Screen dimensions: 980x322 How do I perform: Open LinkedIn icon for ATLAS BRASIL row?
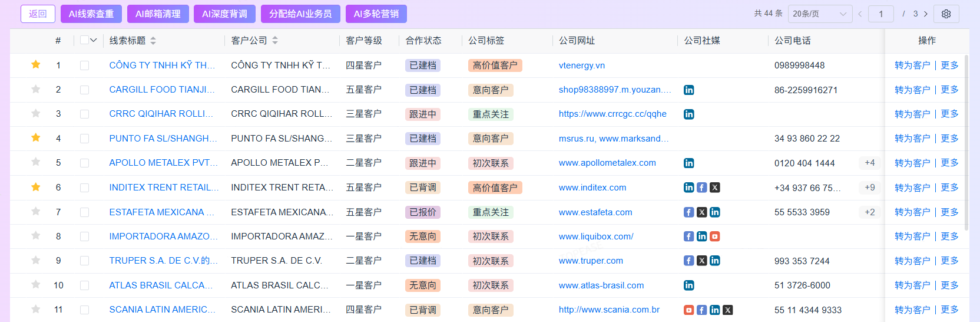688,285
